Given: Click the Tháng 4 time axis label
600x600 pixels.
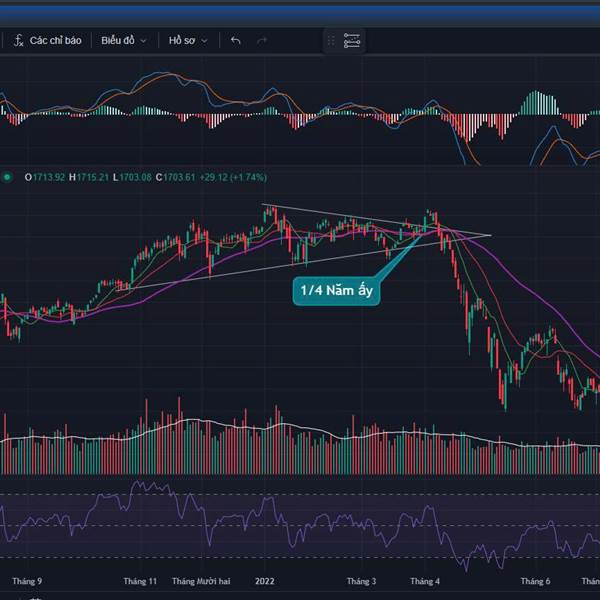Looking at the screenshot, I should coord(425,581).
